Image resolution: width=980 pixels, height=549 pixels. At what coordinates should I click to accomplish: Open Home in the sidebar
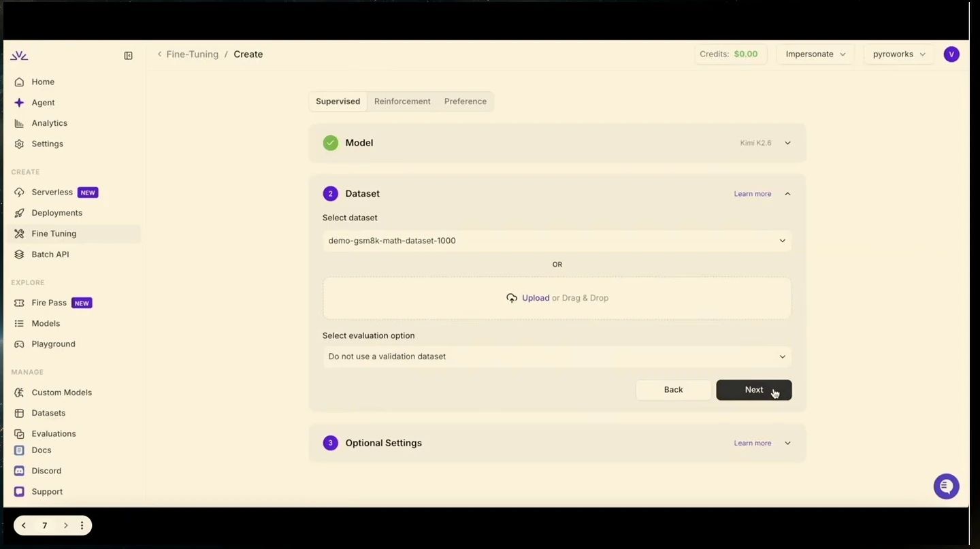pyautogui.click(x=43, y=82)
